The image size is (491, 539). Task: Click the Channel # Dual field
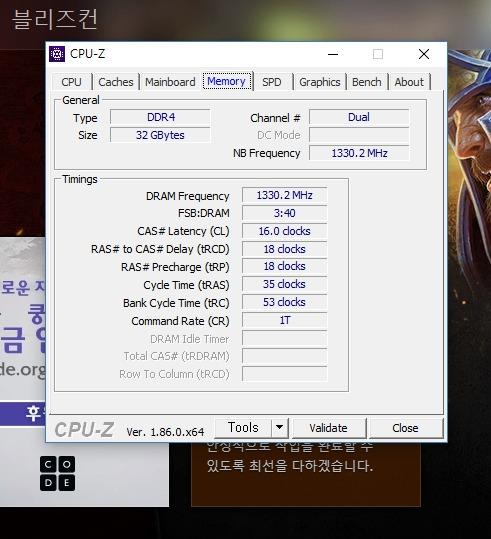[359, 117]
